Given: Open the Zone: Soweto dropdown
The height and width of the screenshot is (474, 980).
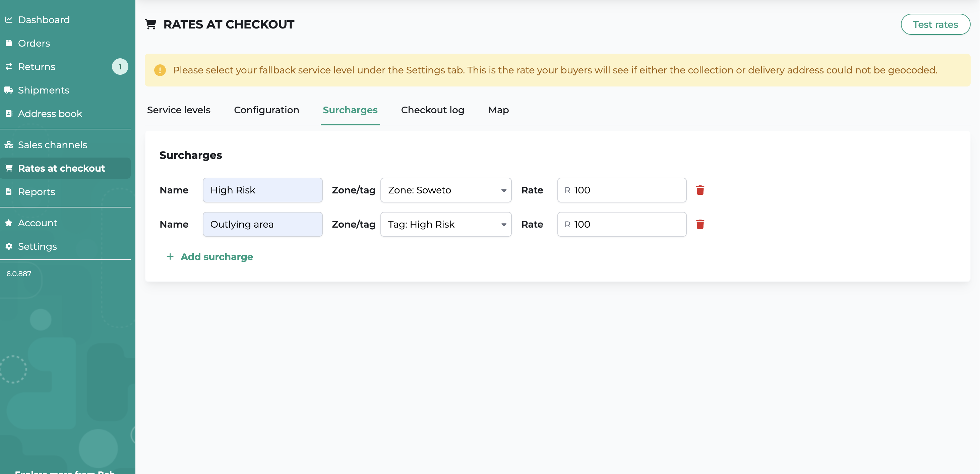Looking at the screenshot, I should 446,190.
